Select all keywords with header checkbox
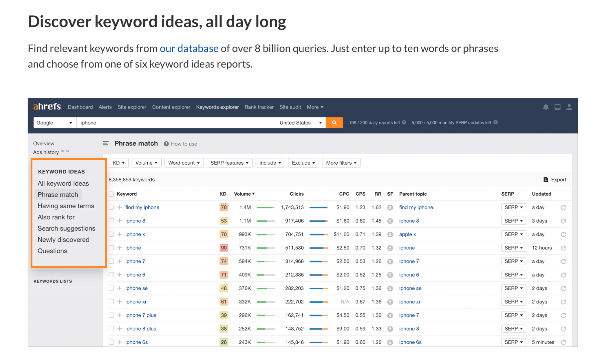Viewport: 593px width, 364px height. (x=111, y=194)
